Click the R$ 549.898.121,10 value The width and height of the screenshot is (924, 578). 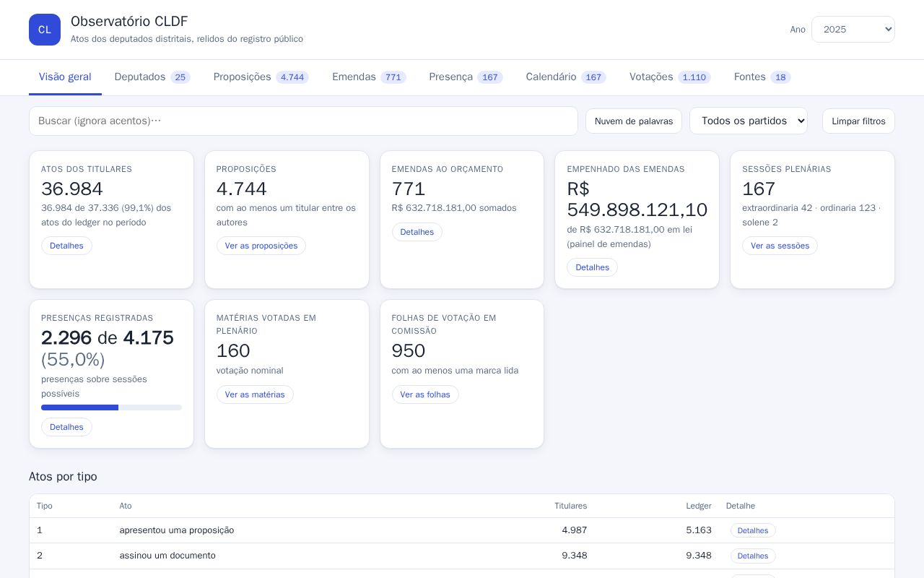[637, 199]
